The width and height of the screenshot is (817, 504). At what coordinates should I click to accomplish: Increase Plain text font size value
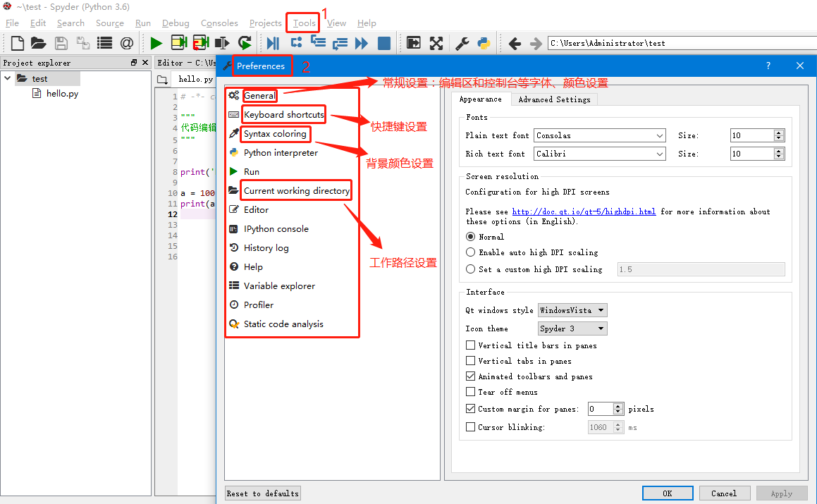[x=779, y=133]
